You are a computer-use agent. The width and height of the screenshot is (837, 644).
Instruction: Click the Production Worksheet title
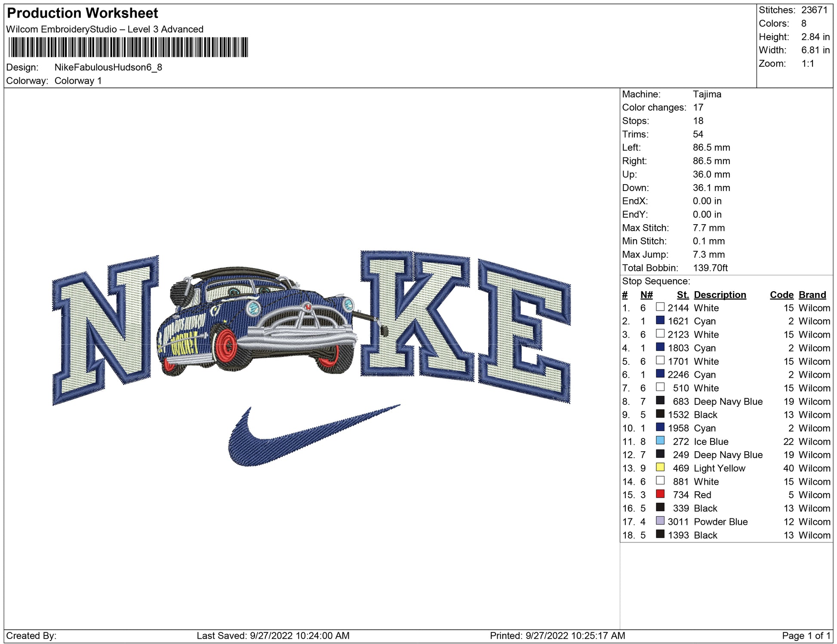click(x=83, y=13)
